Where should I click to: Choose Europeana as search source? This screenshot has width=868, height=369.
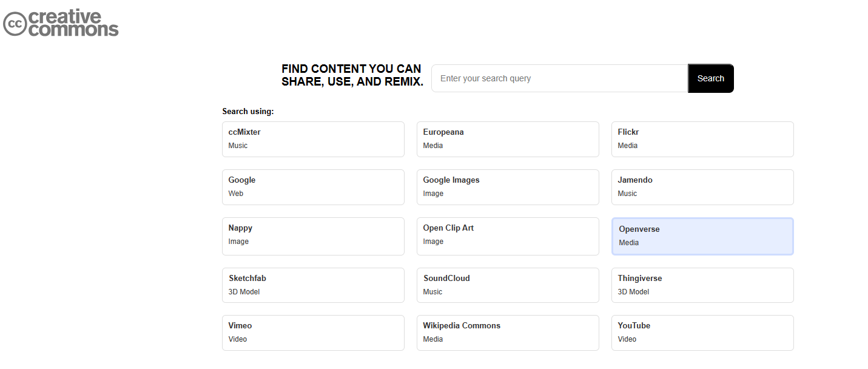[x=508, y=139]
